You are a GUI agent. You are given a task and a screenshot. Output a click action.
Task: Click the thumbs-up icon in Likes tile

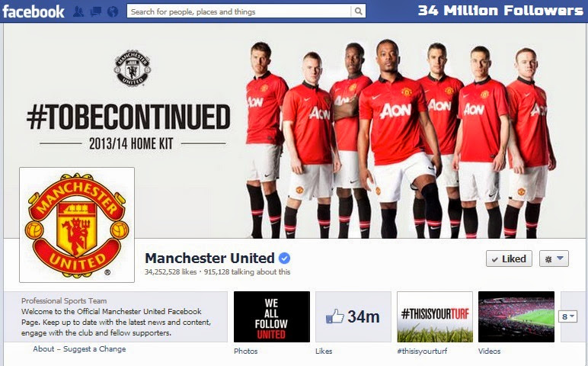[x=334, y=316]
